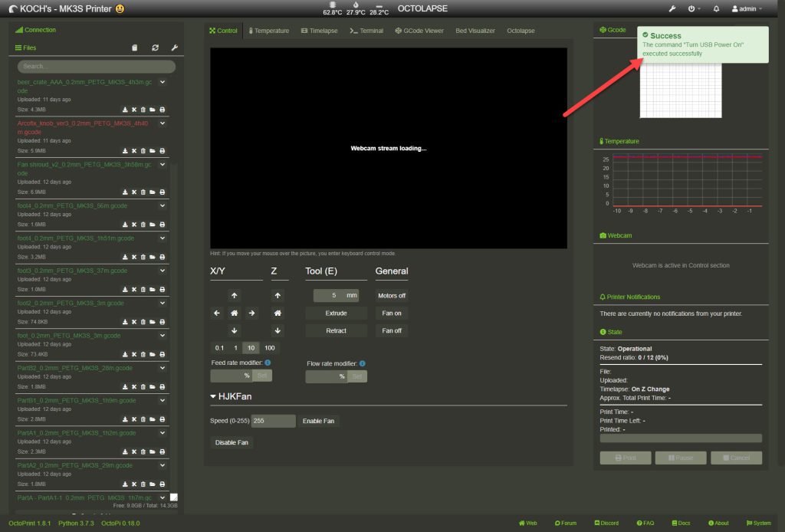Open the Discord link in footer

tap(606, 523)
